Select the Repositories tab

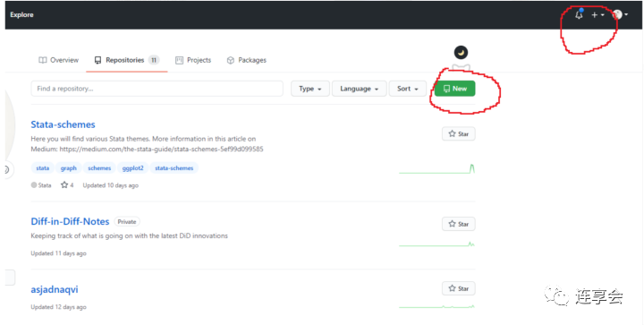coord(126,60)
